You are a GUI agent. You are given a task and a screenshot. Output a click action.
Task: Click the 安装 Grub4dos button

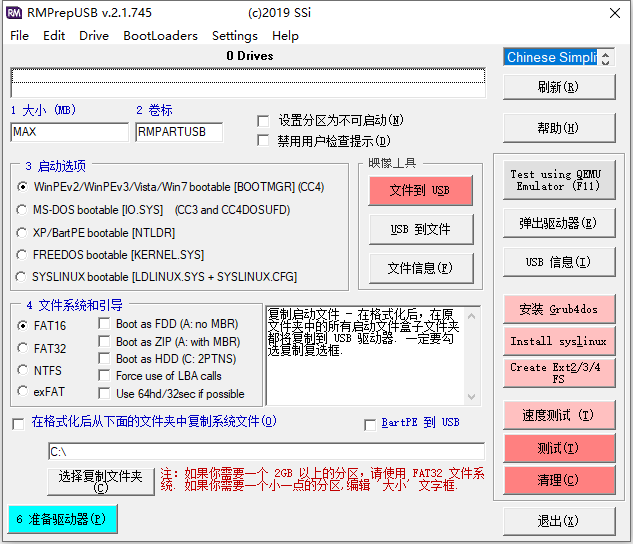click(559, 309)
